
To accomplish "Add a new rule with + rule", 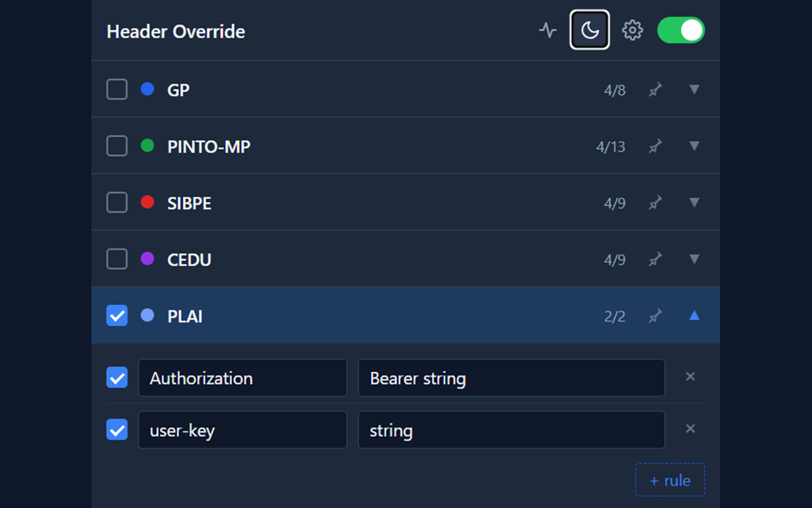I will (x=670, y=480).
